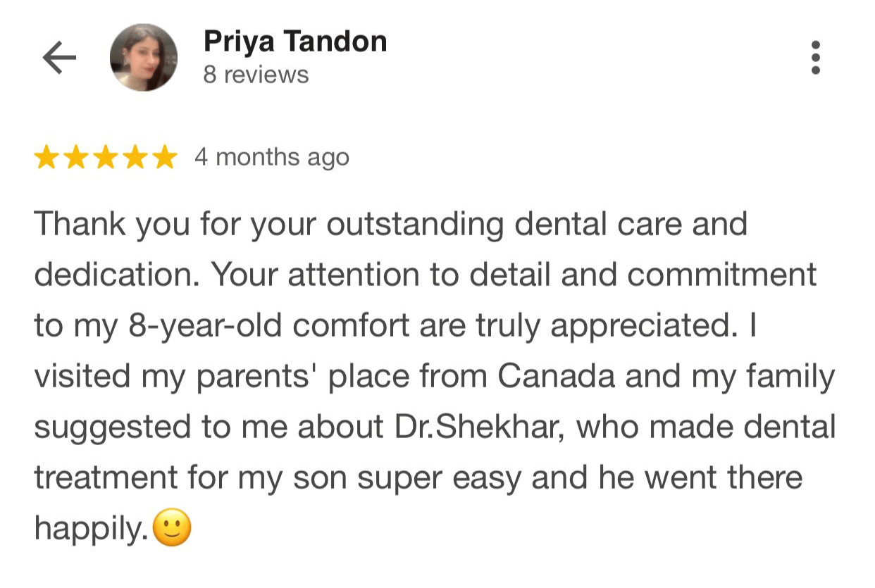Click the word 'happily.' in the last line
The image size is (875, 588).
click(92, 530)
